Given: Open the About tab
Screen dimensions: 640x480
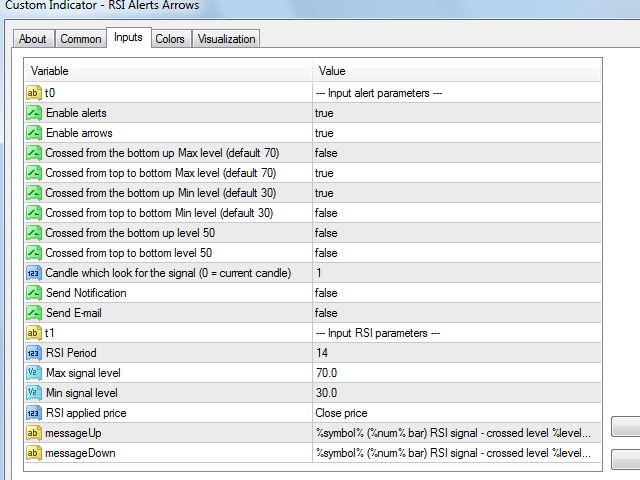Looking at the screenshot, I should (x=33, y=39).
